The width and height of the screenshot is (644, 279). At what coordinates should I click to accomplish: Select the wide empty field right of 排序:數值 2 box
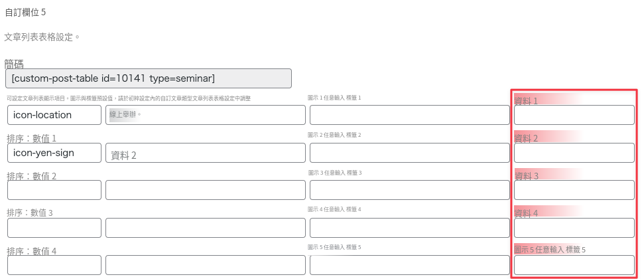[x=206, y=190]
